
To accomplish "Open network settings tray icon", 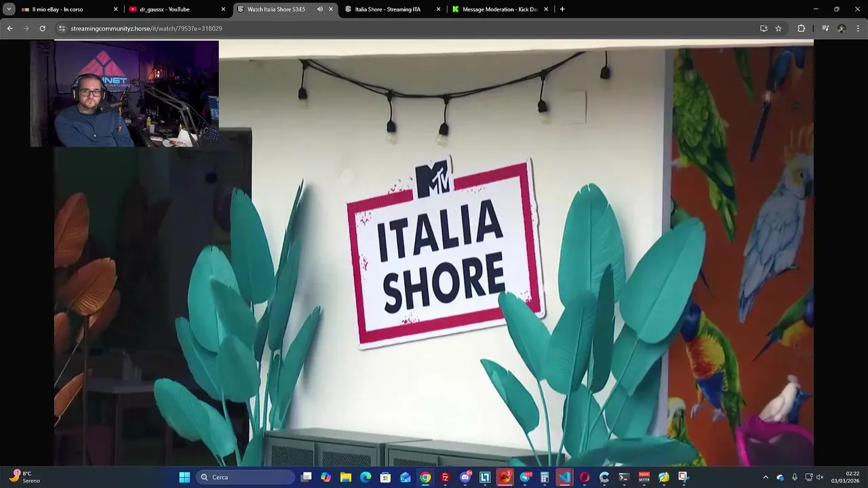I will (x=808, y=477).
